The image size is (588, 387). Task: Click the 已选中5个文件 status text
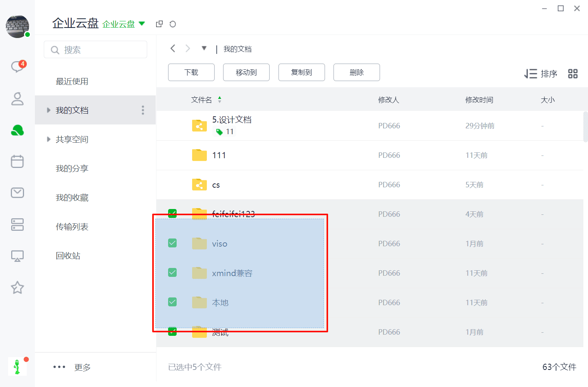click(x=195, y=367)
